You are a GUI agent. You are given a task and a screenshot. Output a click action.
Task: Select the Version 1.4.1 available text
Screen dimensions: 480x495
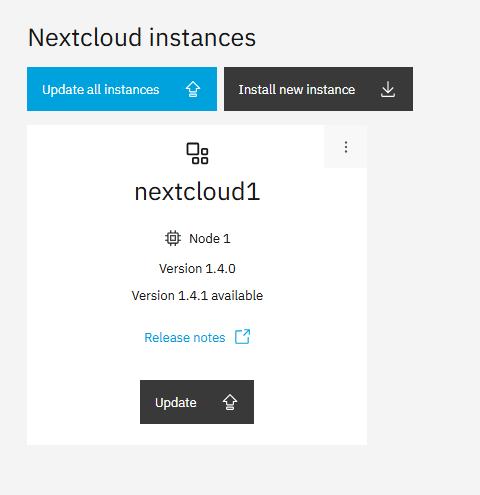tap(197, 296)
